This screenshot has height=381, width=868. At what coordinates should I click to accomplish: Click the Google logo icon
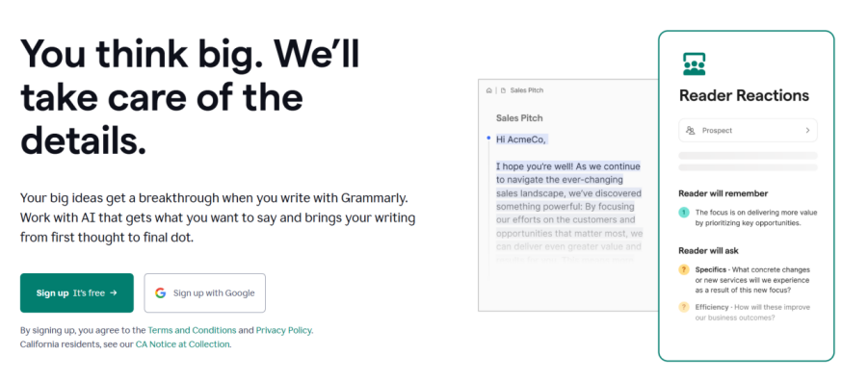coord(161,293)
